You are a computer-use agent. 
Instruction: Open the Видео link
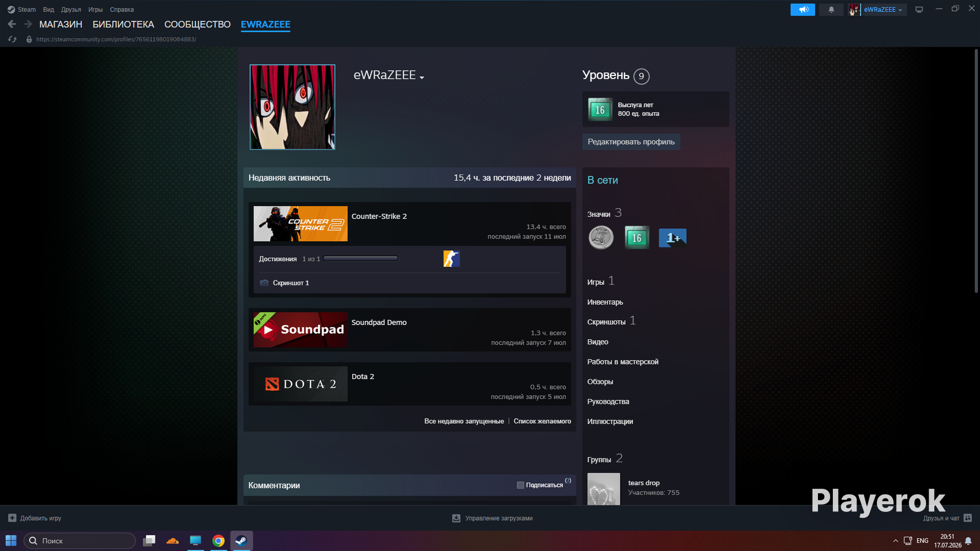(x=598, y=342)
